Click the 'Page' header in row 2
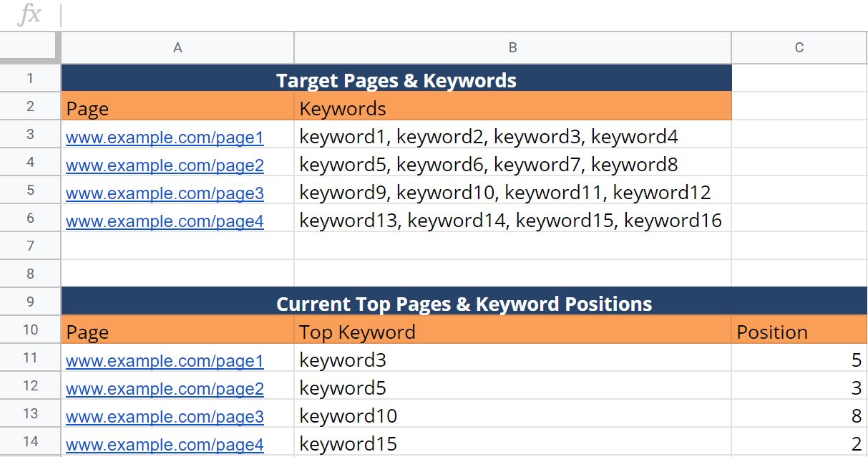The image size is (868, 457). pyautogui.click(x=177, y=107)
